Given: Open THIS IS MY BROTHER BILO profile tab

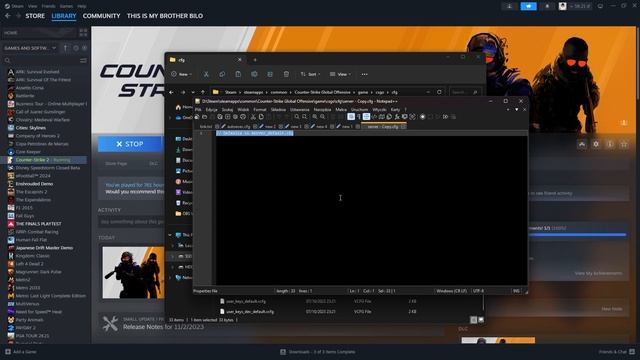Looking at the screenshot, I should tap(164, 16).
